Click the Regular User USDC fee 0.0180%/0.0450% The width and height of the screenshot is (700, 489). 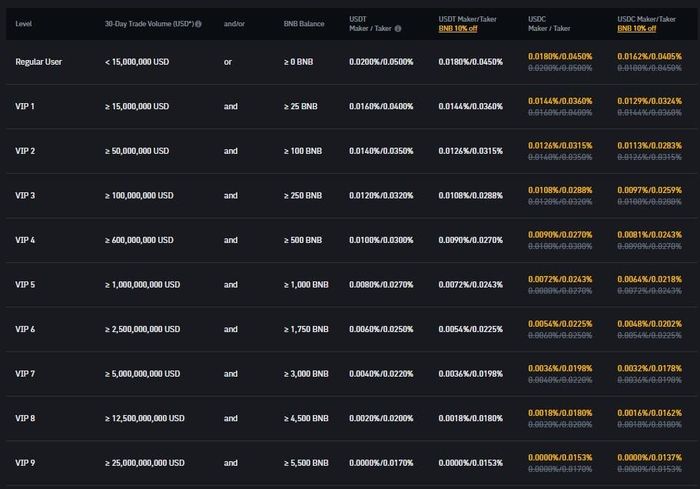(x=560, y=56)
